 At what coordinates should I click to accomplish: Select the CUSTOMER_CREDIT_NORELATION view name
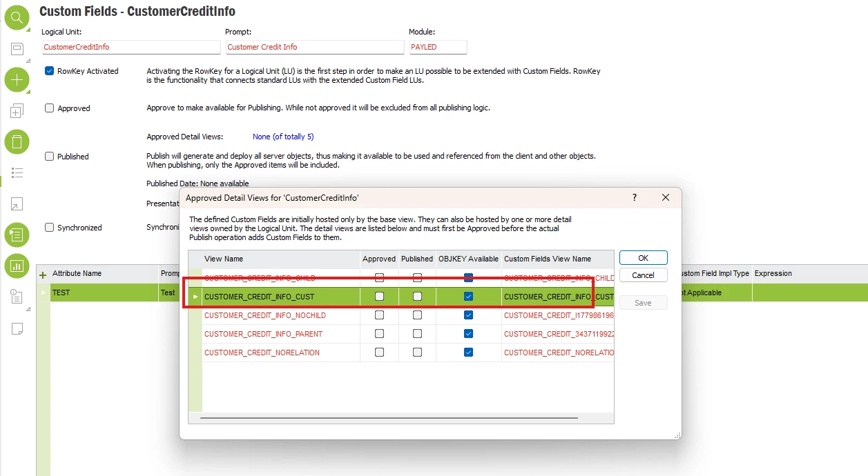coord(281,353)
